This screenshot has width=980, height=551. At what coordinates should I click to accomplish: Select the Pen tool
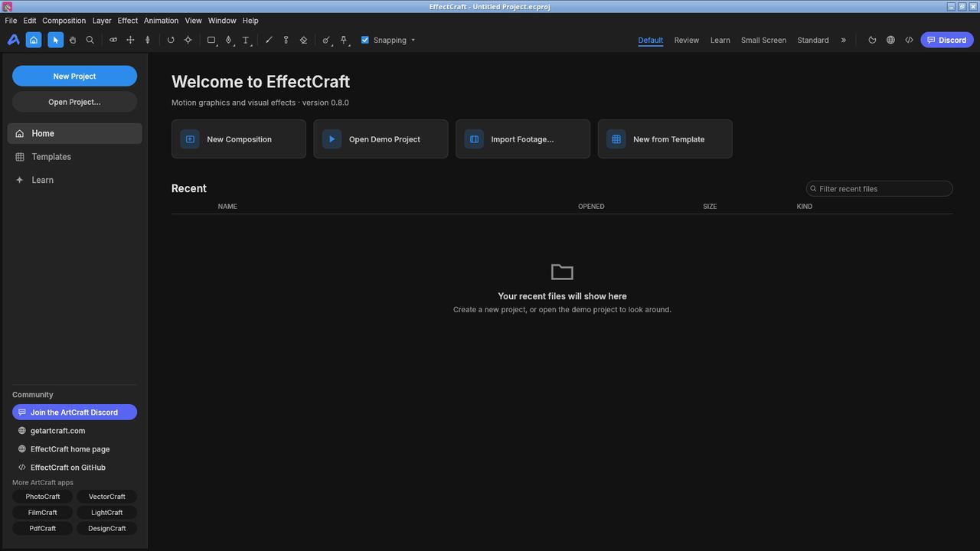point(228,40)
